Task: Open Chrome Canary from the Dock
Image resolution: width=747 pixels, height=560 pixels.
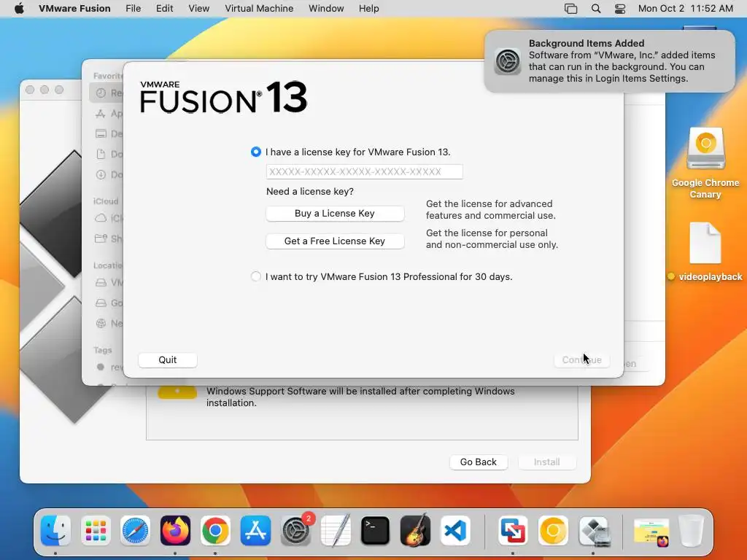Action: click(x=553, y=530)
